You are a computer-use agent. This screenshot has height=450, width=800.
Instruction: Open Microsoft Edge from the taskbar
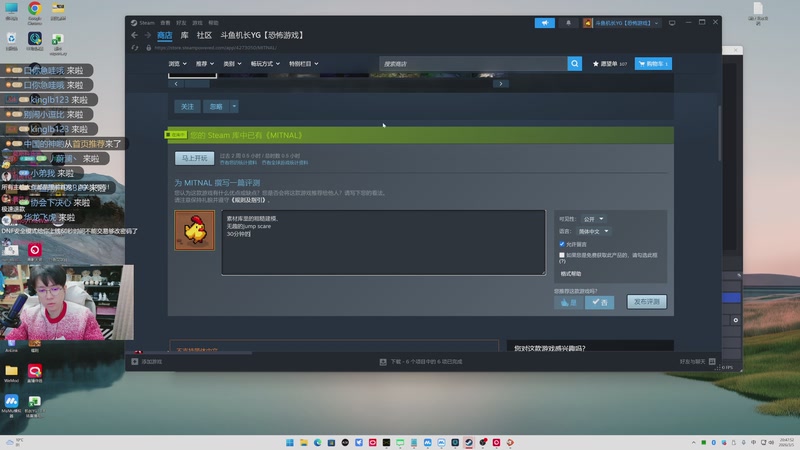click(317, 442)
